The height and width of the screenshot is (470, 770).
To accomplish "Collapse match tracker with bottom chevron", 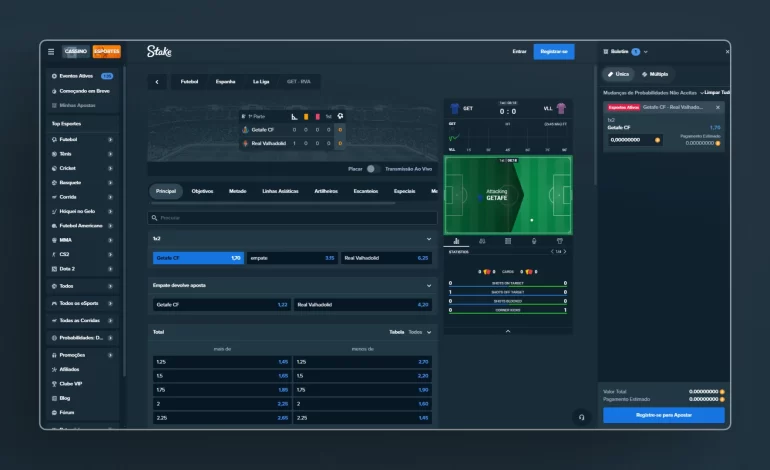I will coord(508,331).
